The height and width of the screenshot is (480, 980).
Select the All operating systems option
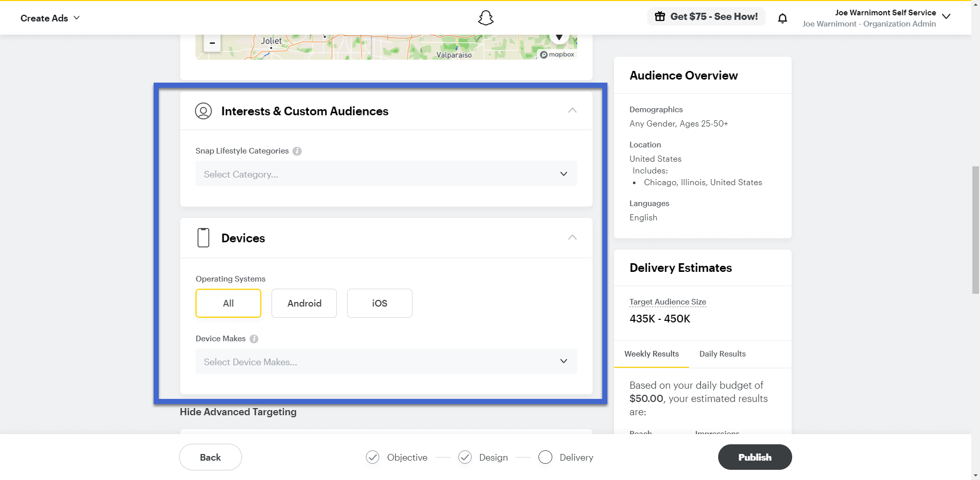click(228, 303)
